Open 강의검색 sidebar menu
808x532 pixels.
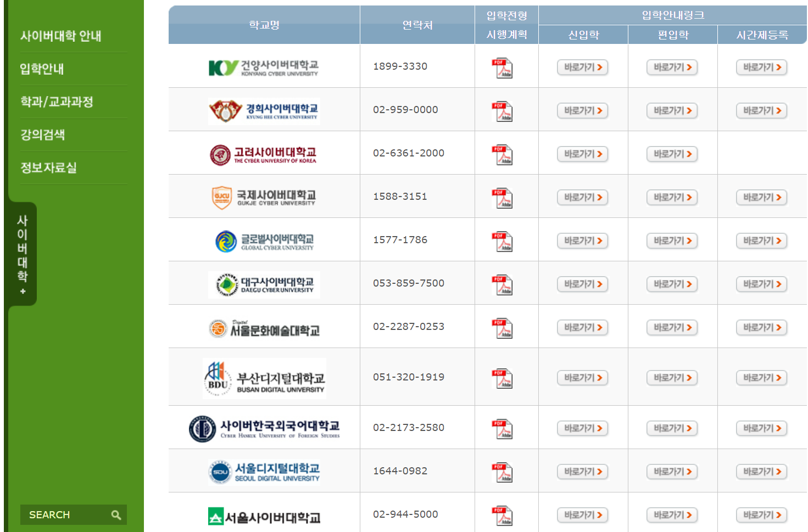43,135
